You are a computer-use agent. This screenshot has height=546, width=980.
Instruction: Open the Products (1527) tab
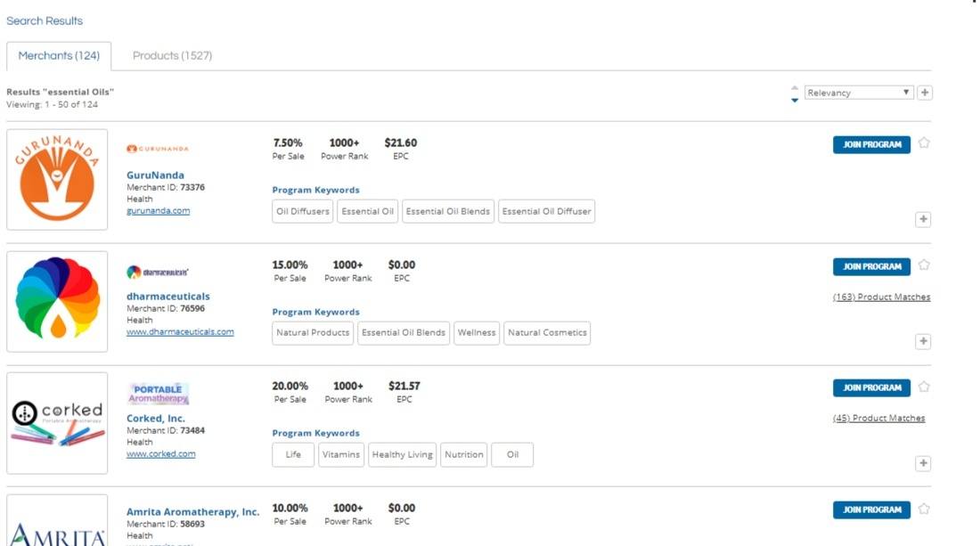[x=172, y=55]
